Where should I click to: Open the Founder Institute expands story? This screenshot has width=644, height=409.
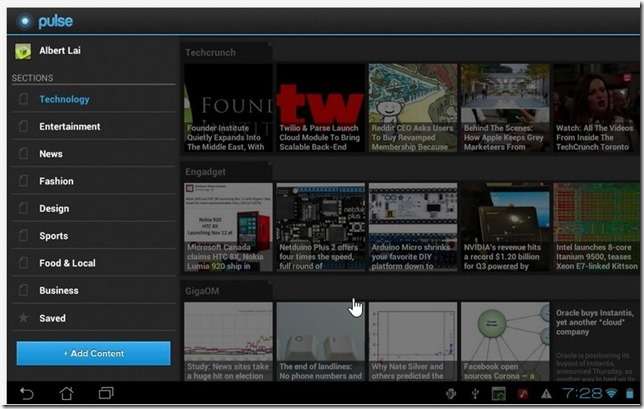coord(228,108)
